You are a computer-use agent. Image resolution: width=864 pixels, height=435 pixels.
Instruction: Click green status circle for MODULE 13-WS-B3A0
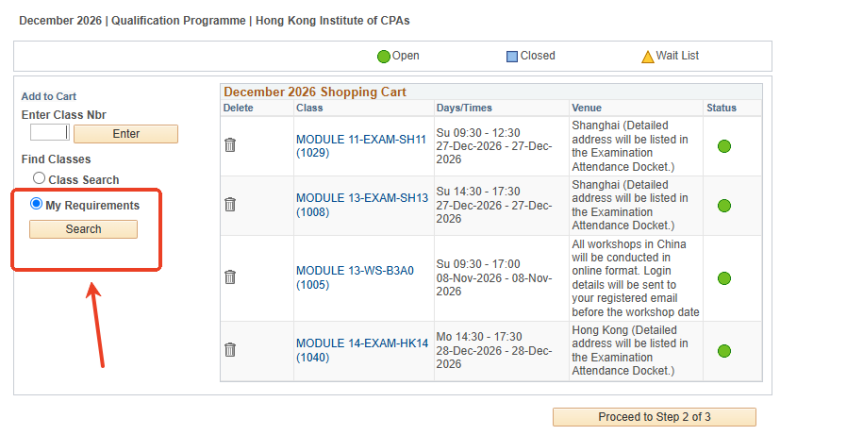pyautogui.click(x=724, y=278)
